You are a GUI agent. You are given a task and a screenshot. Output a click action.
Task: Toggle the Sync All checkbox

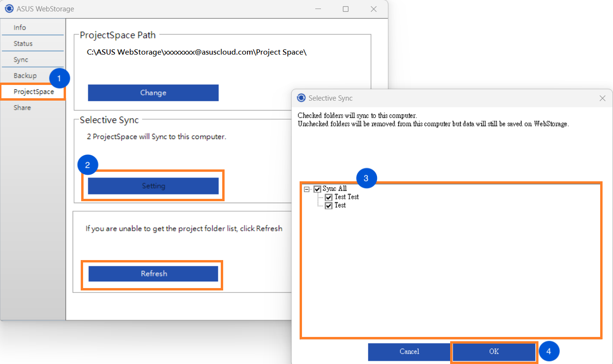click(317, 188)
